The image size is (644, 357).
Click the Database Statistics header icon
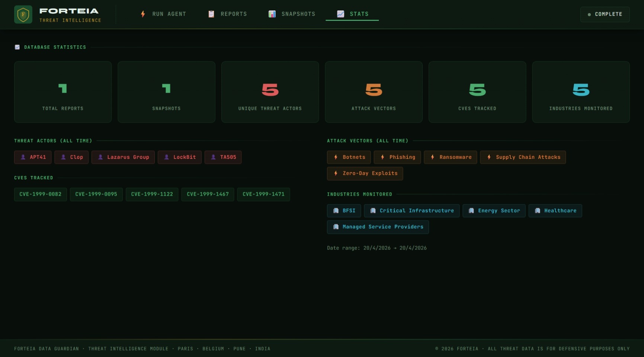tap(17, 47)
